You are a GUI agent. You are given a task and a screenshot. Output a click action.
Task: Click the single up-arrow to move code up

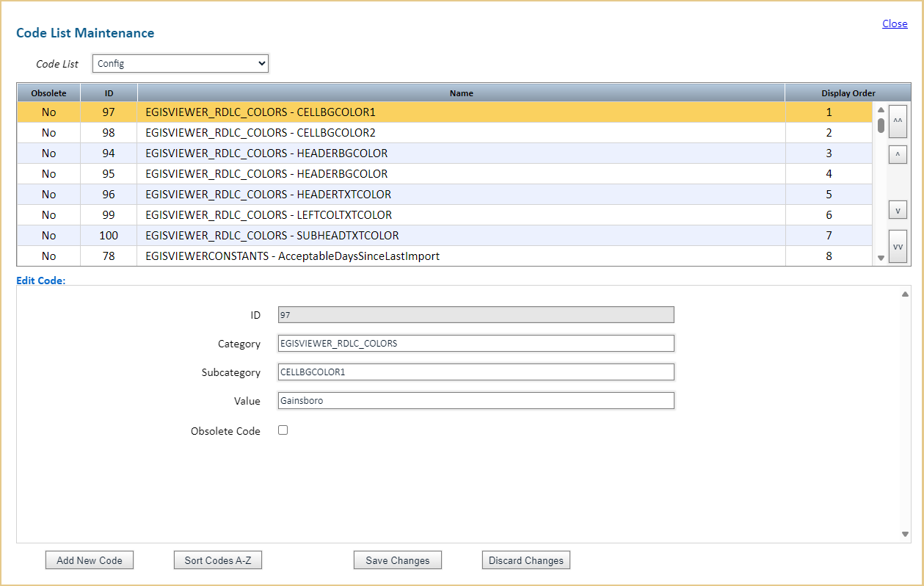point(898,154)
